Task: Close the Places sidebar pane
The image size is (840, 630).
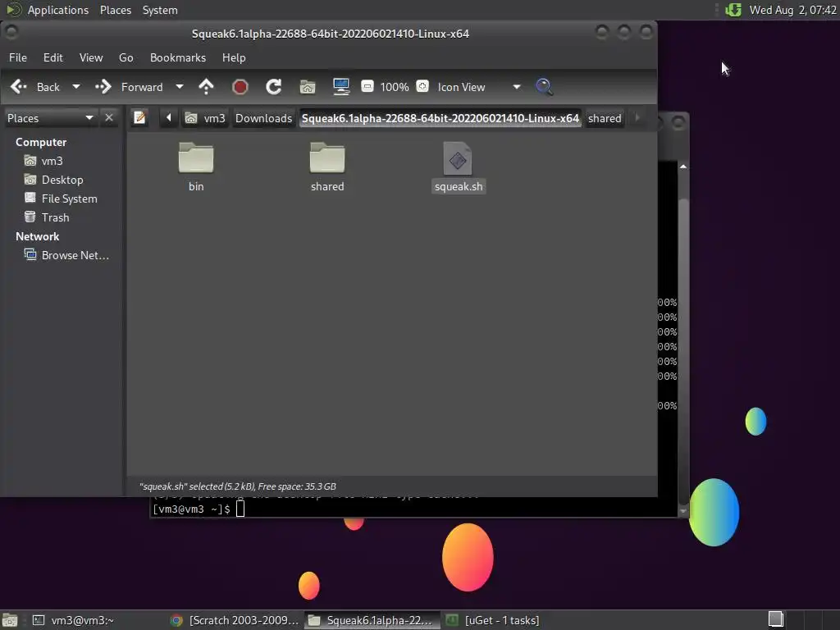Action: coord(109,117)
